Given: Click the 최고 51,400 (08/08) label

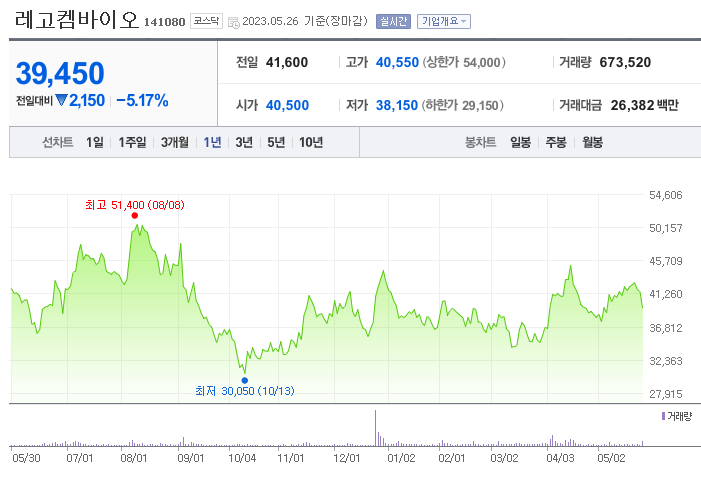Looking at the screenshot, I should click(x=135, y=205).
